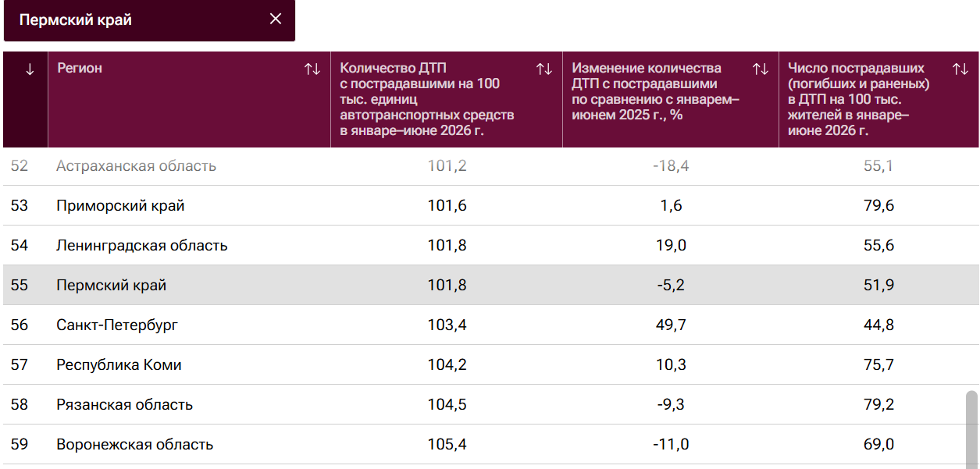980x469 pixels.
Task: Select the Пермский край table row
Action: (490, 285)
